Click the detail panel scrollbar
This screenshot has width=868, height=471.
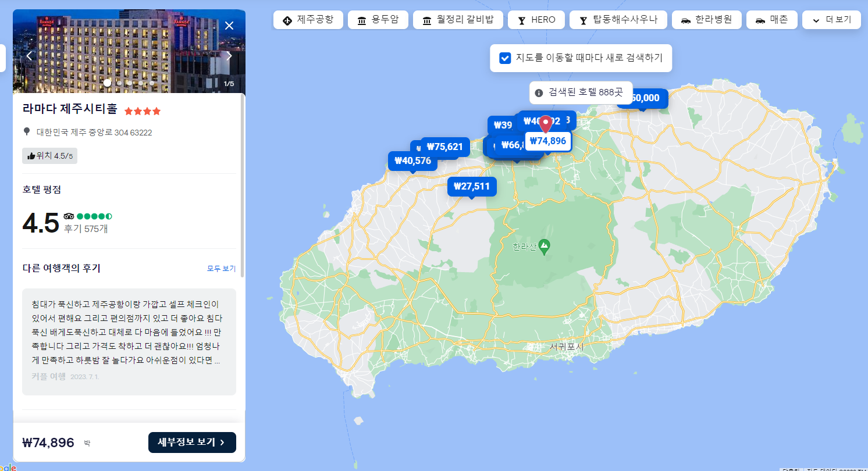click(243, 186)
